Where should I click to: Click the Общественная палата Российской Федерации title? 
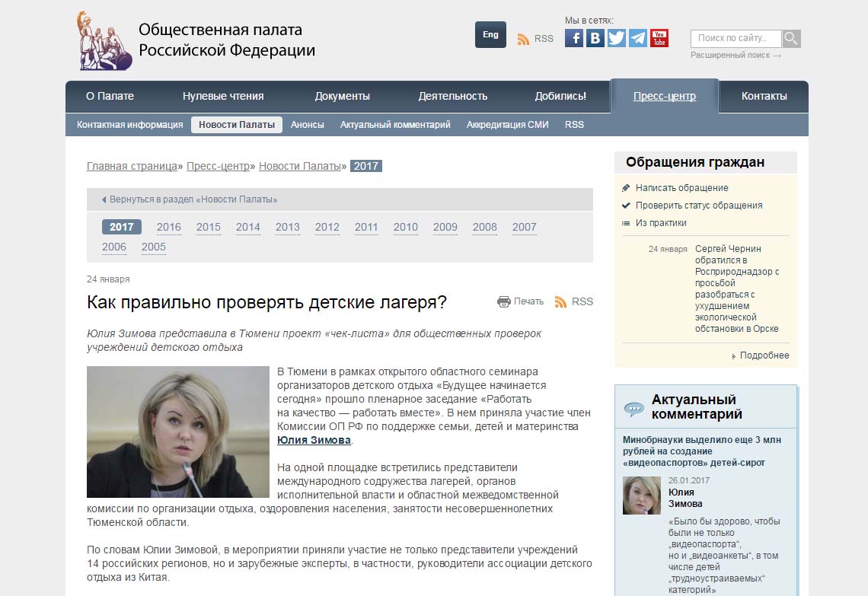(226, 40)
